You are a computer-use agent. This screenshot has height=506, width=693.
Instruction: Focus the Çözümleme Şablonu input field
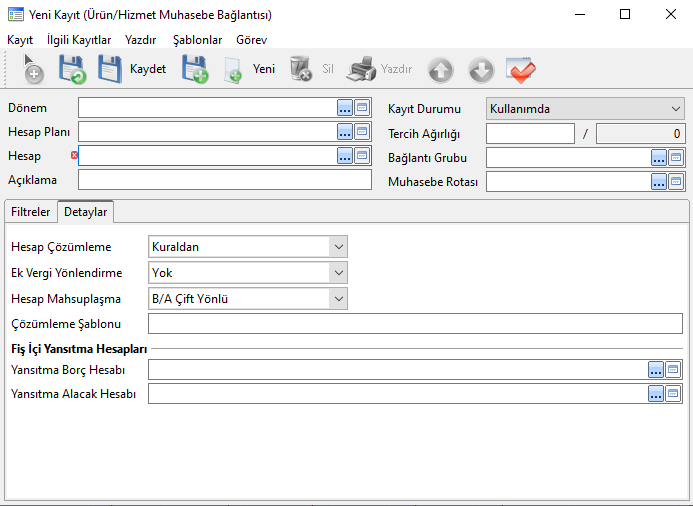tap(415, 323)
